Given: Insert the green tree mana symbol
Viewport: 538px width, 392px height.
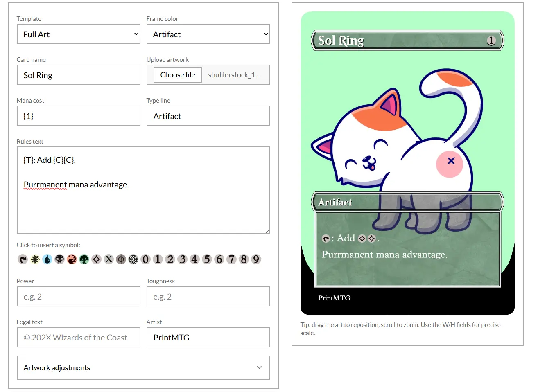Looking at the screenshot, I should [x=84, y=259].
